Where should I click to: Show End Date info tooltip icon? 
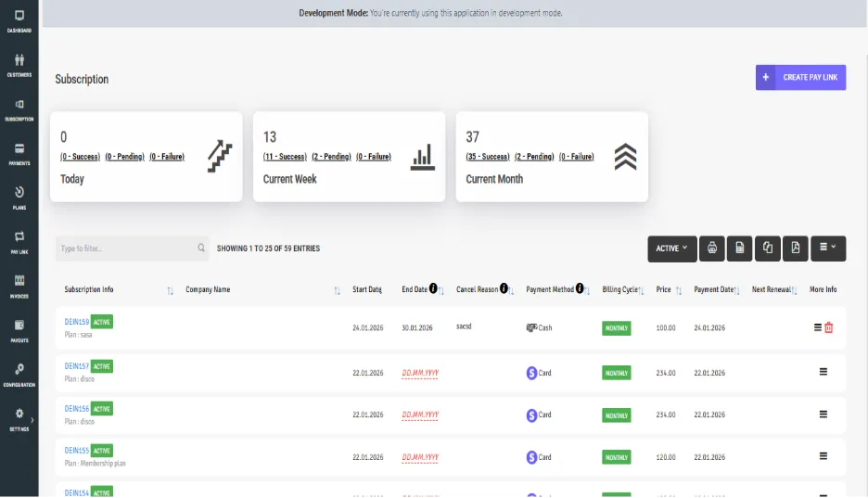point(433,288)
